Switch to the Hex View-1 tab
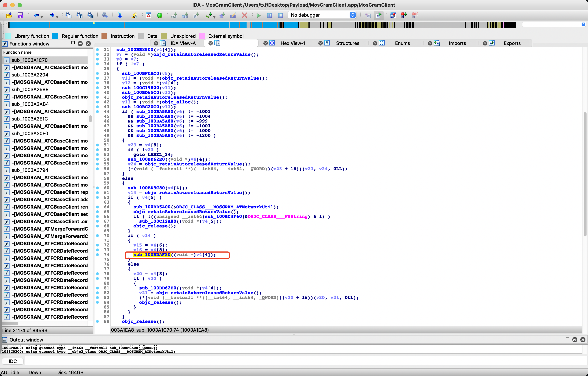Viewport: 588px width, 376px height. (x=293, y=43)
